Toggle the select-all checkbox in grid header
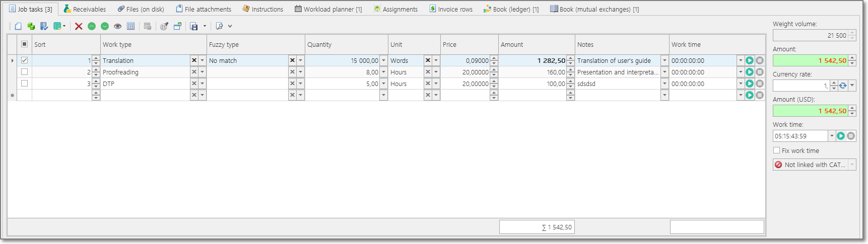 click(24, 44)
